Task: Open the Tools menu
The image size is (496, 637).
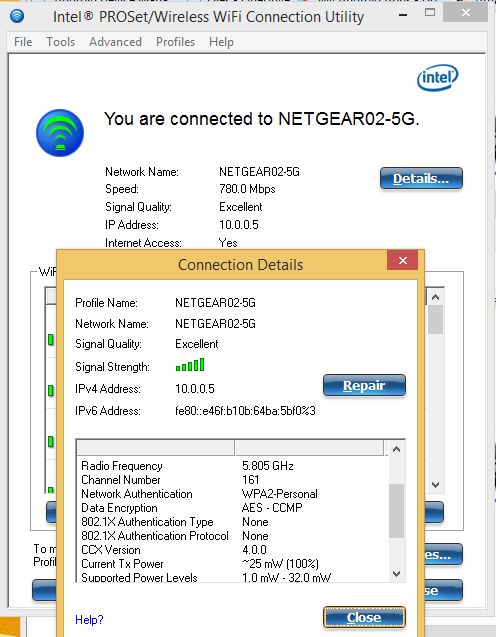Action: (x=61, y=42)
